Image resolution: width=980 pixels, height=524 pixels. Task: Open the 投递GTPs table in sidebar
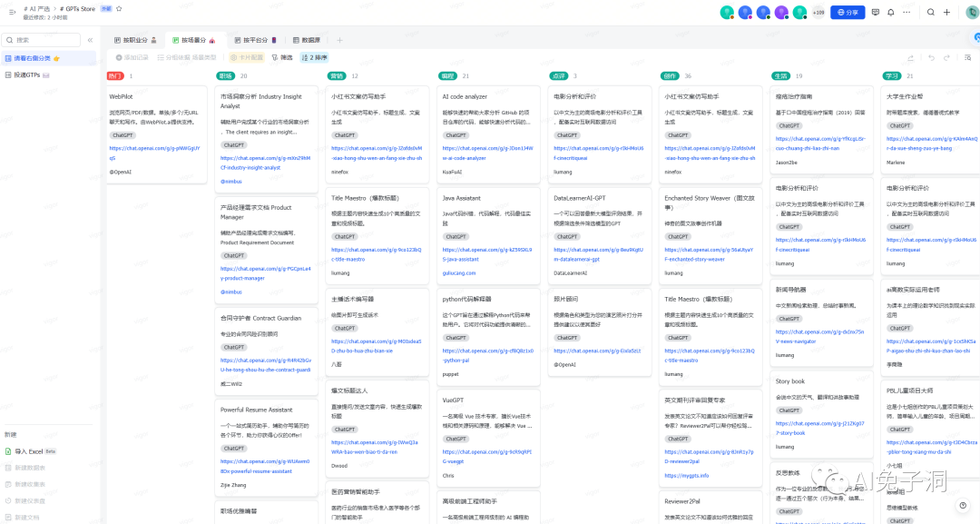(48, 75)
